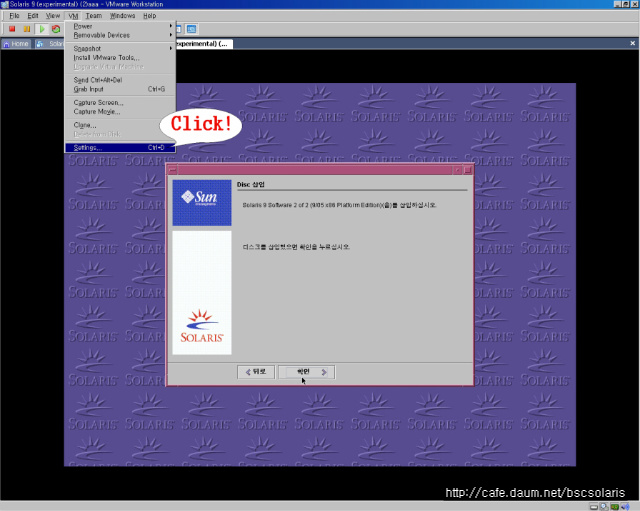Open the Edit menu
Viewport: 640px width, 511px height.
[33, 16]
